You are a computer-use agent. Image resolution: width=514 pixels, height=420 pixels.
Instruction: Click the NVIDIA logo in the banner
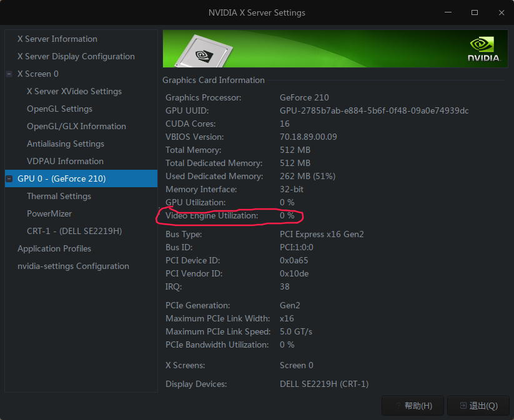pos(481,49)
